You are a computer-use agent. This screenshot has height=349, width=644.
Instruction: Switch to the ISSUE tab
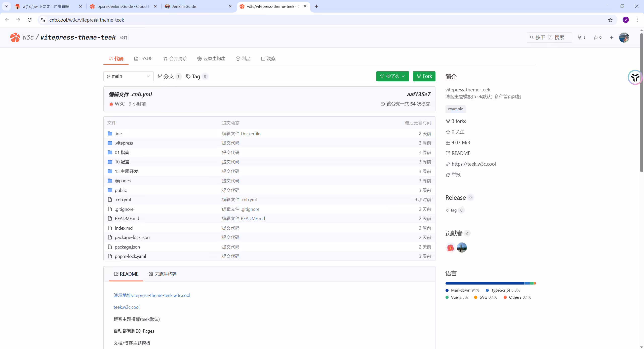(143, 59)
